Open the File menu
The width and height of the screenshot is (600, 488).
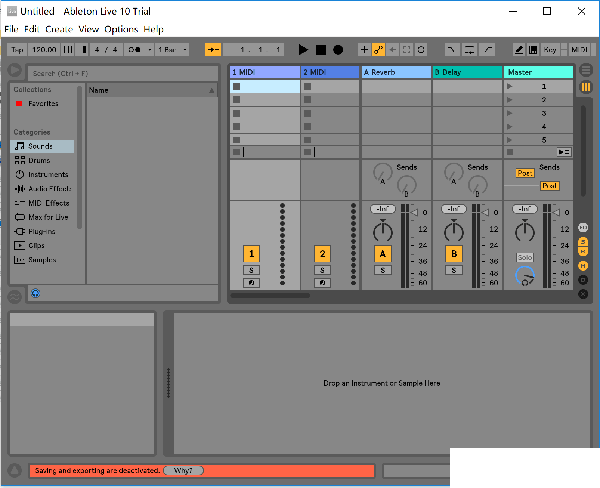pyautogui.click(x=11, y=29)
